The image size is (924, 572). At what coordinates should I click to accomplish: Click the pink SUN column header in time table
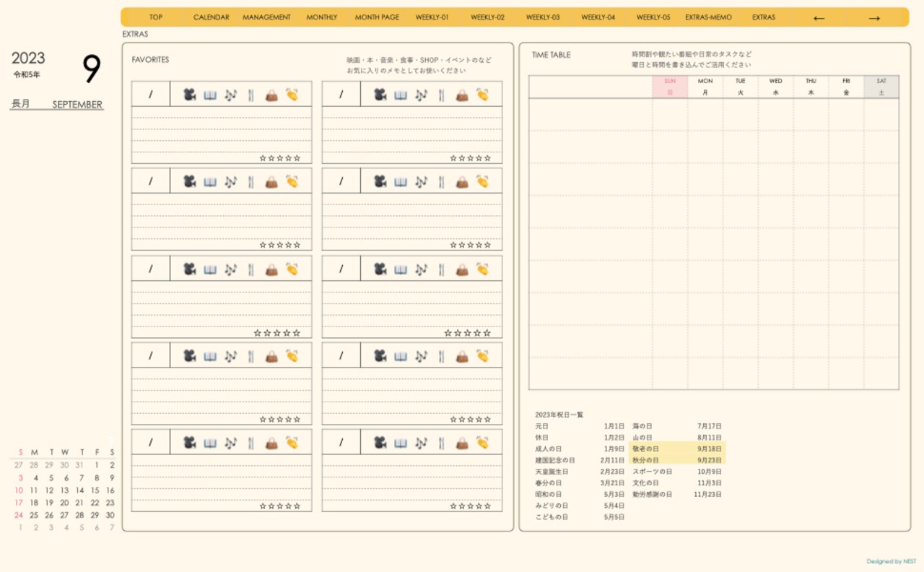click(x=670, y=87)
